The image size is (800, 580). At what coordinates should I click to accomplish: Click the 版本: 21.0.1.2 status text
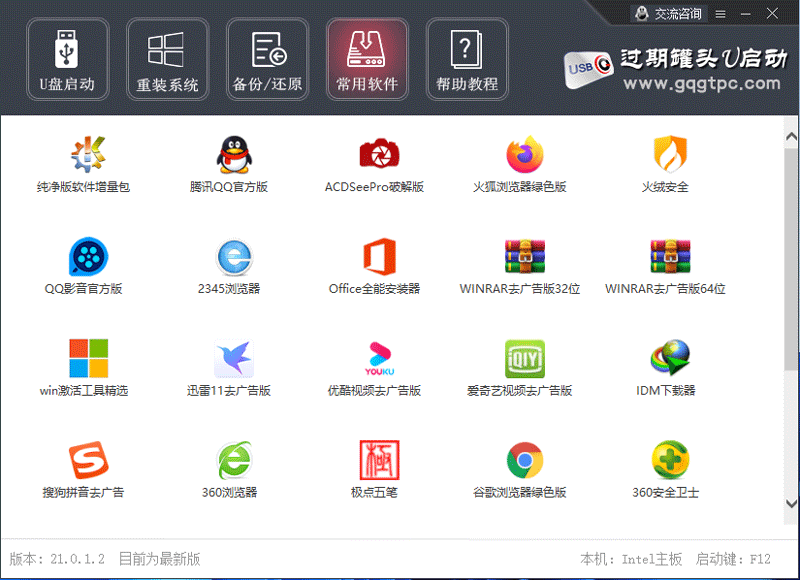(x=57, y=559)
